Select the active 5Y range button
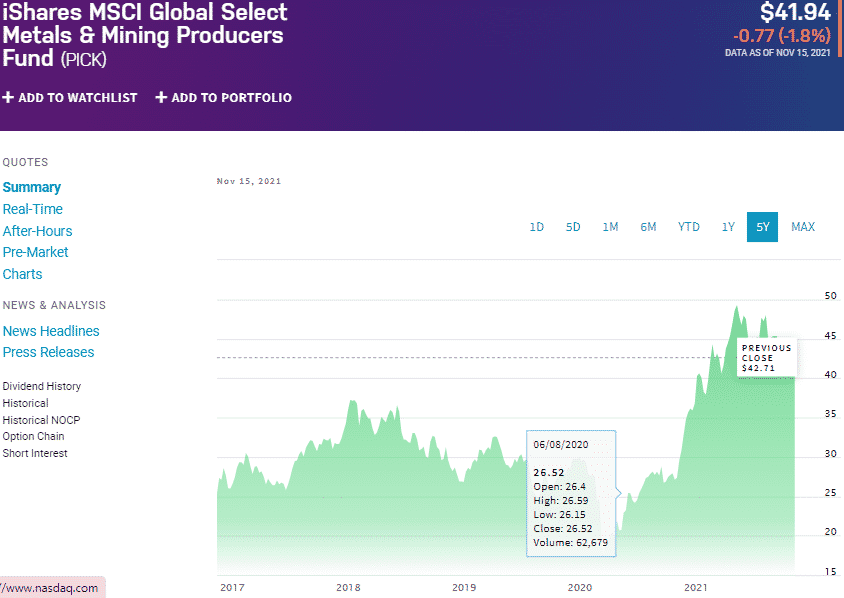Screen dimensions: 844x598 point(763,227)
